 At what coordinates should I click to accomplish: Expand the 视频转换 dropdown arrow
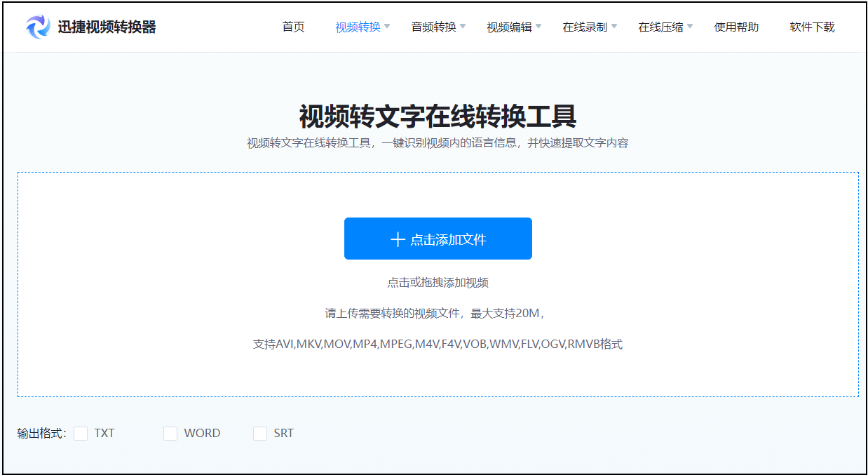pos(387,27)
